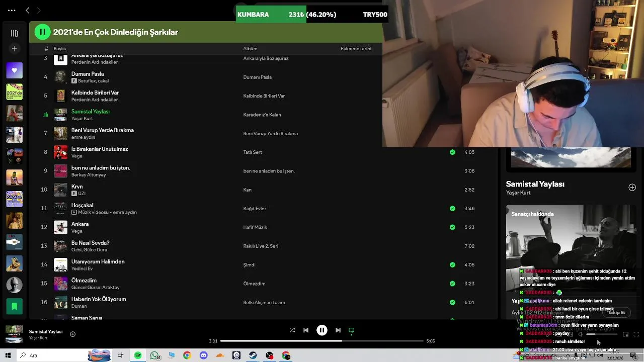The width and height of the screenshot is (644, 362).
Task: Open artist Güncel Gürsel Artıktay
Action: (96, 288)
